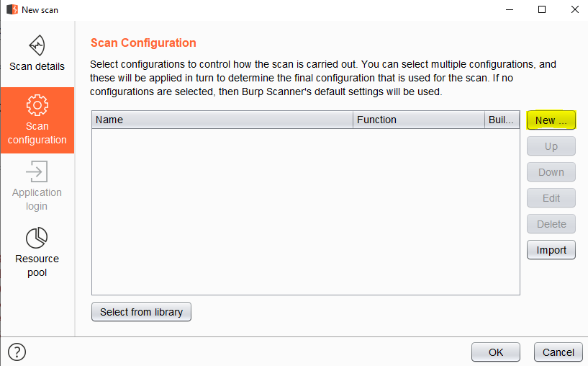The image size is (588, 366).
Task: Maximize the New scan window
Action: pos(541,10)
